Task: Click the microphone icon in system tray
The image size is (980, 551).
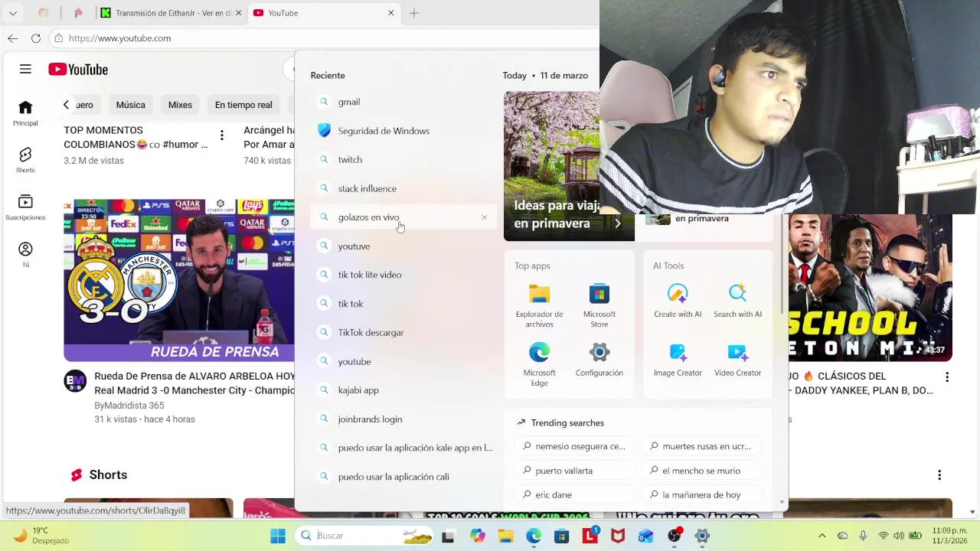Action: tap(863, 536)
